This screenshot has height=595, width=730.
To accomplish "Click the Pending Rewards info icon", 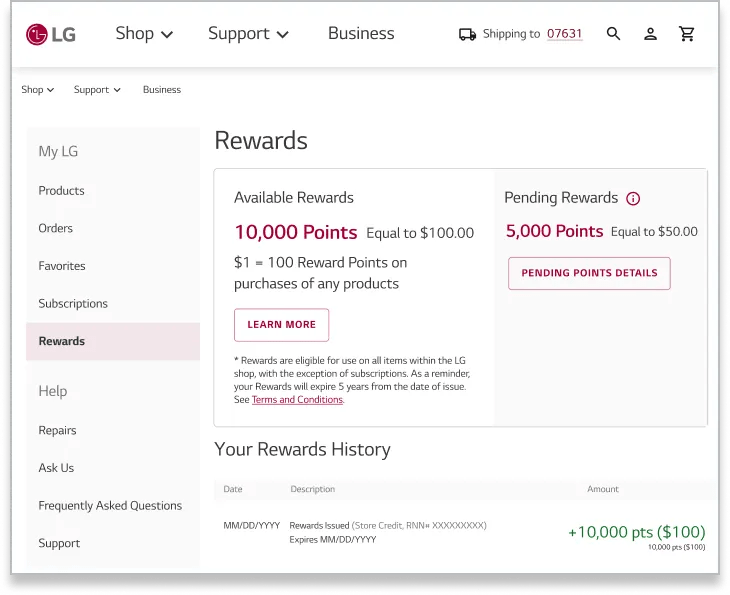I will tap(633, 198).
